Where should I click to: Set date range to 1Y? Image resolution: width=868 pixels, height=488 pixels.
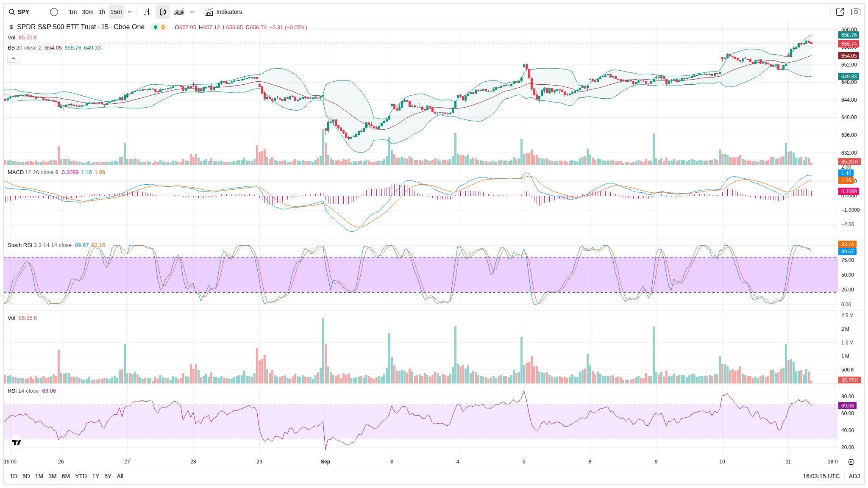(x=96, y=476)
